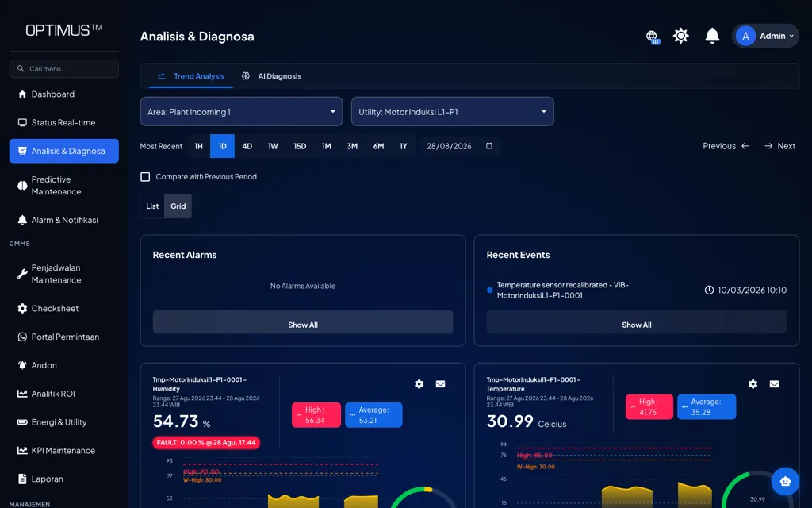The height and width of the screenshot is (508, 812).
Task: Click Status Real-time monitor icon
Action: (22, 123)
